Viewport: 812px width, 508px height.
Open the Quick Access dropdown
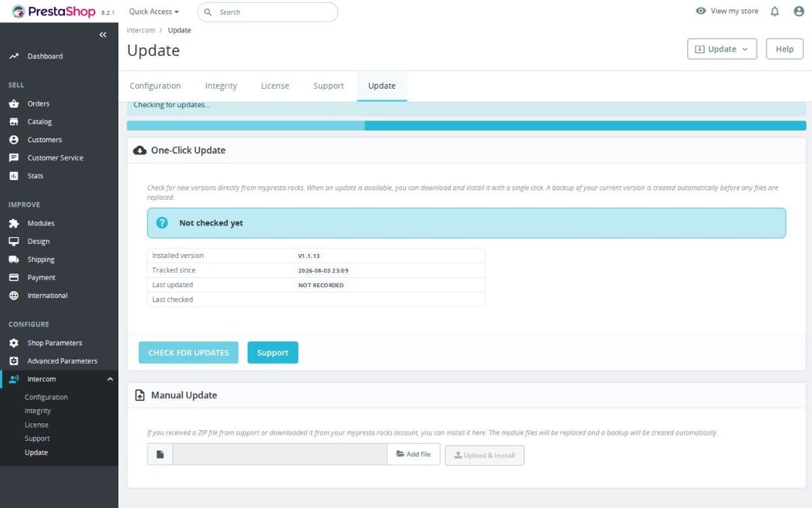(154, 12)
